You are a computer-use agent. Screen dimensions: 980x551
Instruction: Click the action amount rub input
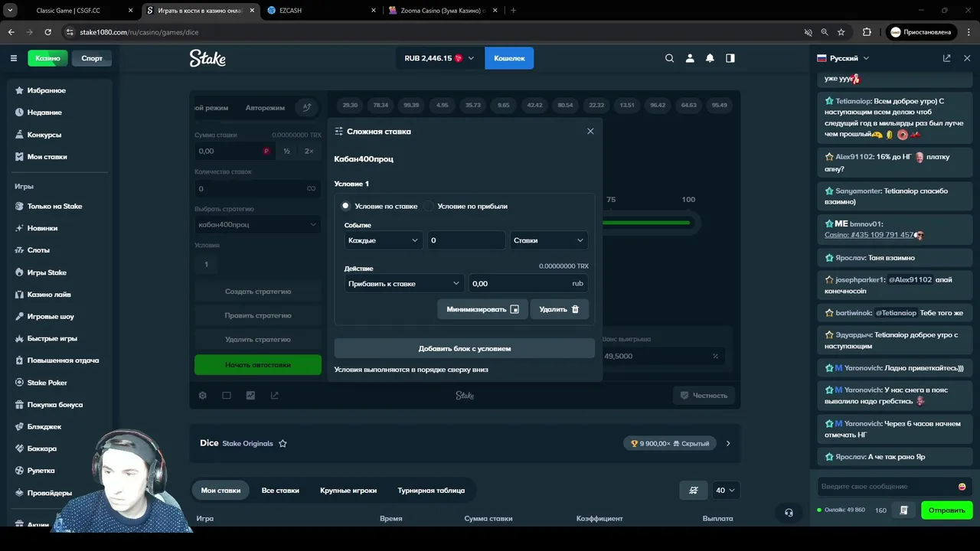[x=528, y=283]
